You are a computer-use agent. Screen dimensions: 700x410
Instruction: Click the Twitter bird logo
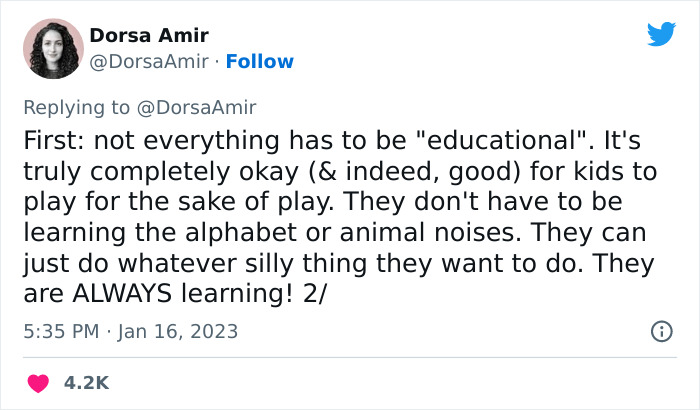pyautogui.click(x=661, y=36)
